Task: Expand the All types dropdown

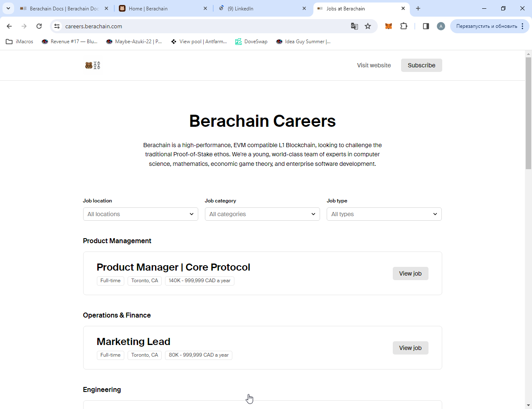Action: pos(384,214)
